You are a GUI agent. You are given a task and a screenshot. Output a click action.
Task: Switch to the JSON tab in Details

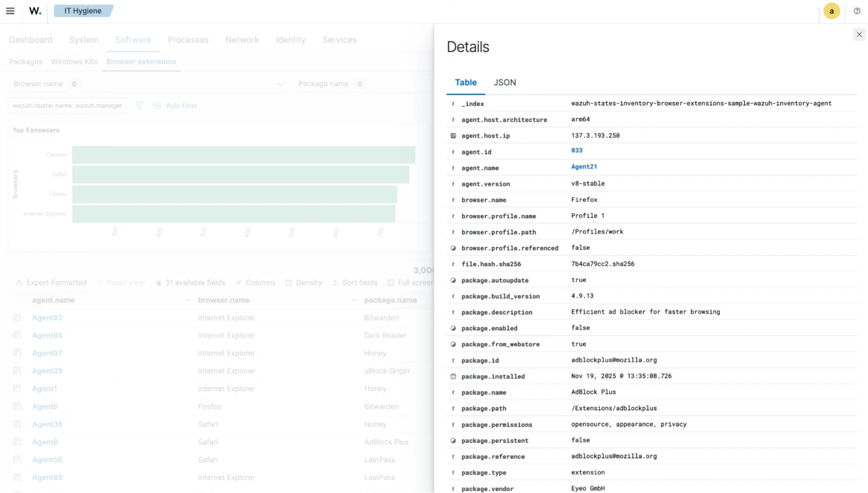click(505, 82)
